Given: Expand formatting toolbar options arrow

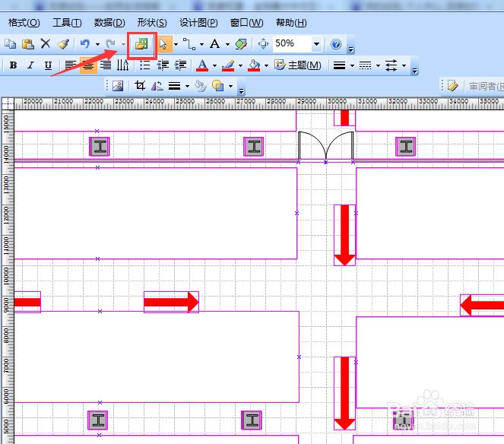Looking at the screenshot, I should coord(414,71).
